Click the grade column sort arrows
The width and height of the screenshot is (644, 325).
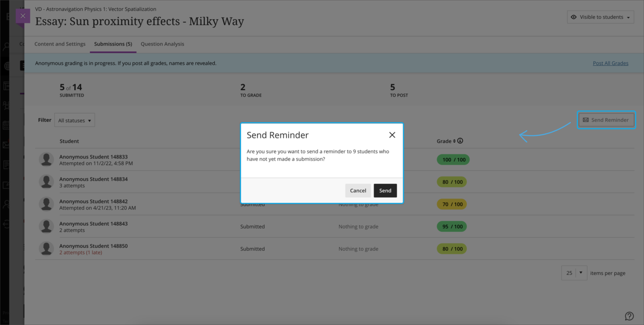click(454, 141)
